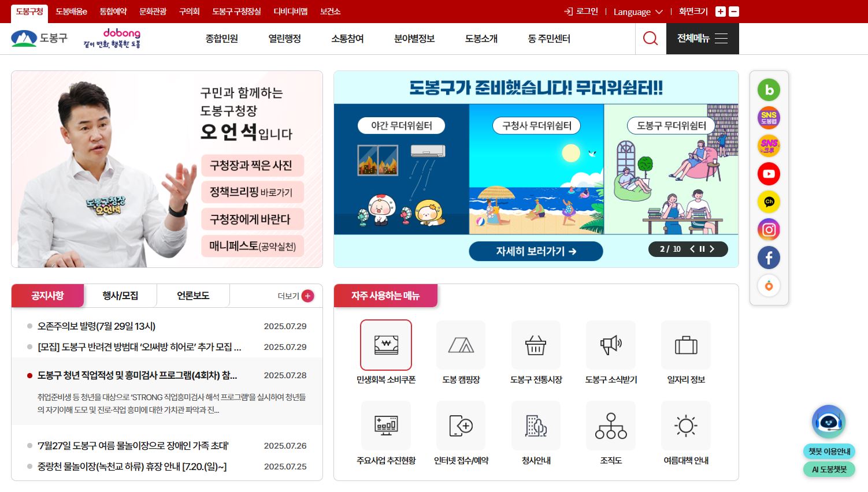Open 민생회복 소비쿠폰 icon

tap(386, 345)
